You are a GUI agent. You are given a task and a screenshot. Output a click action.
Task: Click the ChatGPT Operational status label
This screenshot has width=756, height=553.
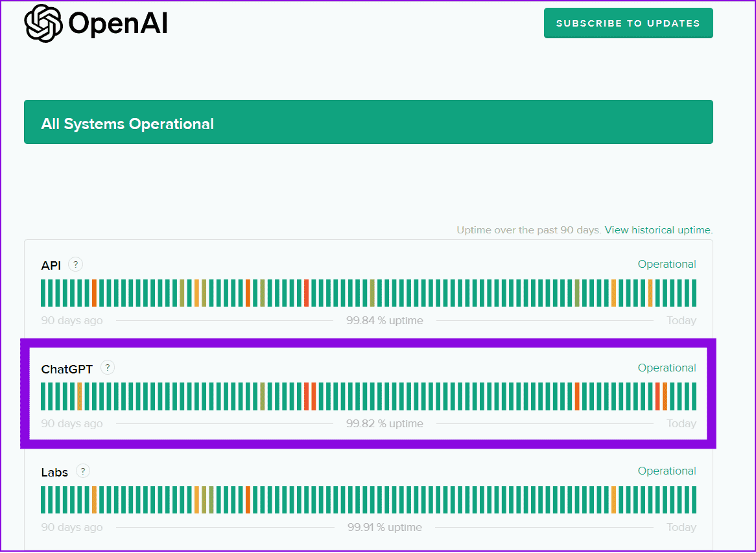[x=667, y=368]
